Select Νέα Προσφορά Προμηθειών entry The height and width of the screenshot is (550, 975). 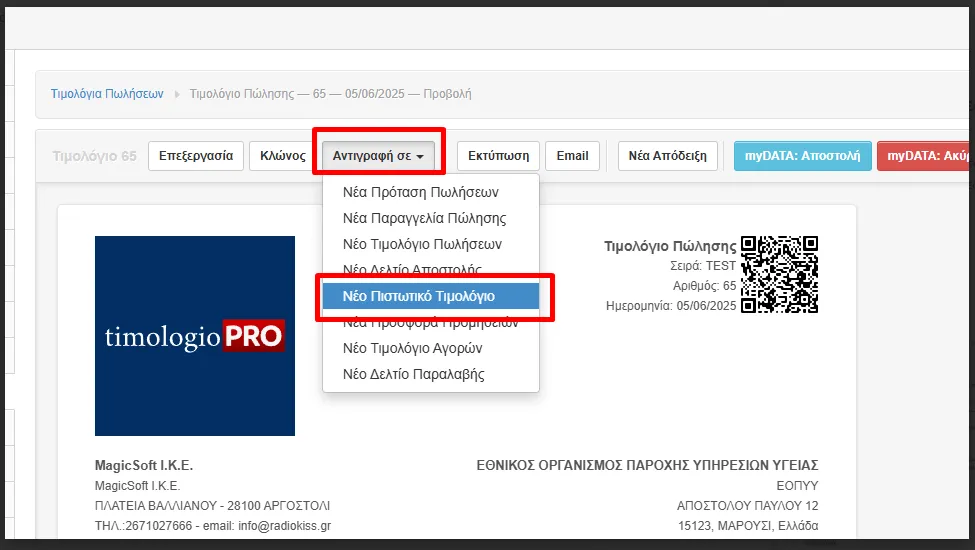point(430,322)
